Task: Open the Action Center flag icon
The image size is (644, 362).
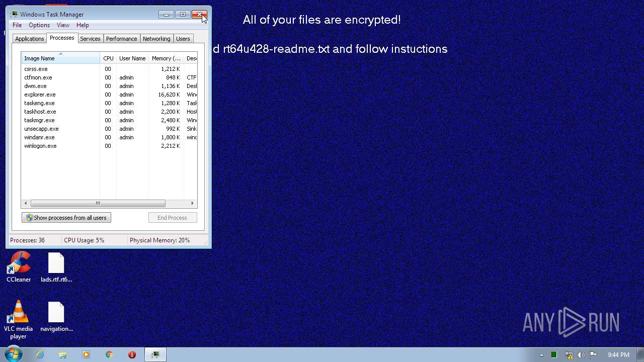Action: coord(593,355)
